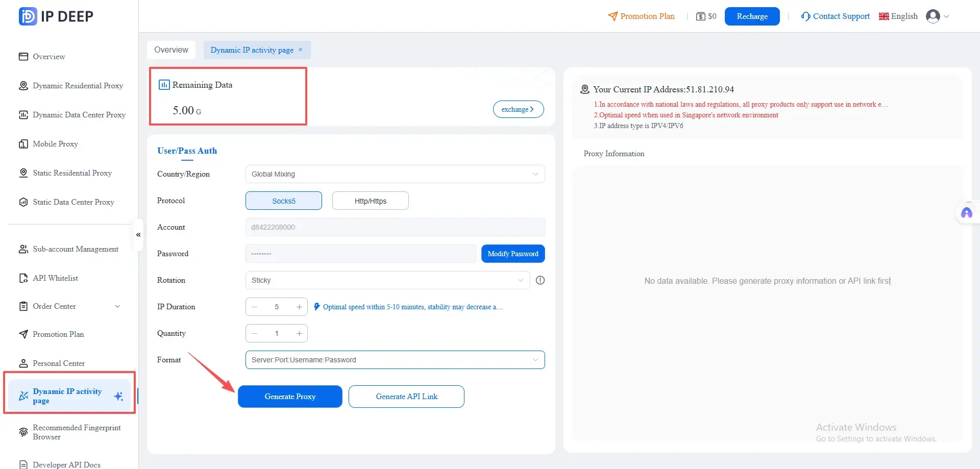Viewport: 980px width, 469px height.
Task: Click the Mobile Proxy sidebar icon
Action: 23,144
